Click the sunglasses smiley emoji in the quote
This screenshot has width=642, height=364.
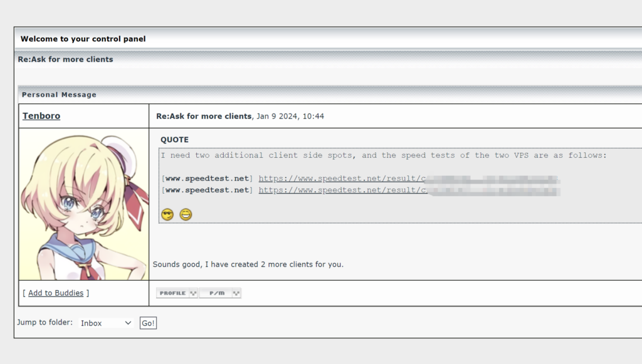point(167,215)
